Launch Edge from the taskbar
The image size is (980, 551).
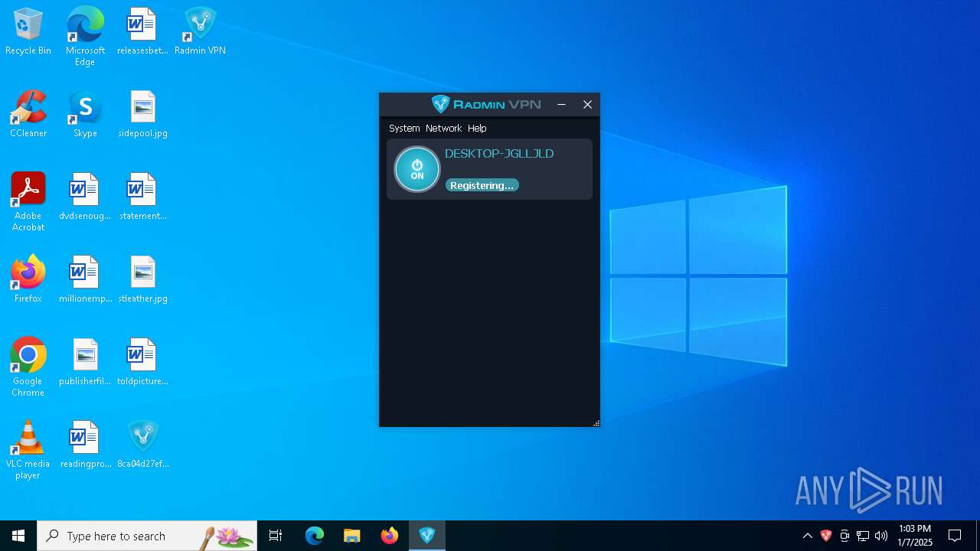coord(315,536)
